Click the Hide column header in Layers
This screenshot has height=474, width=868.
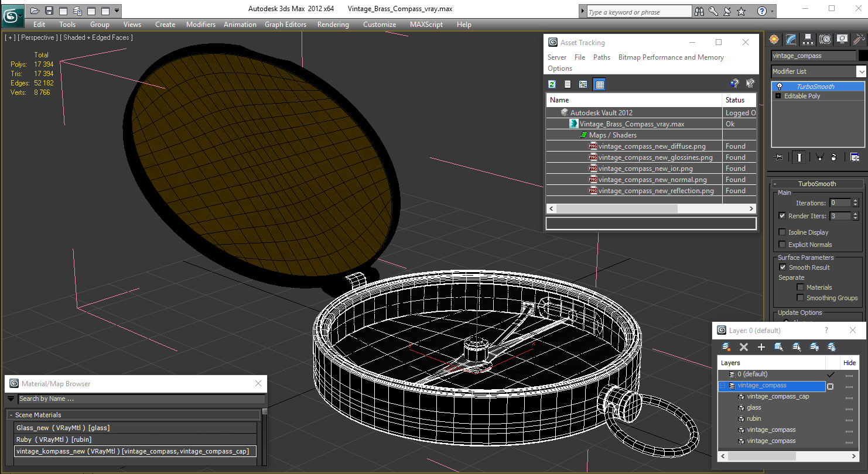click(x=849, y=363)
